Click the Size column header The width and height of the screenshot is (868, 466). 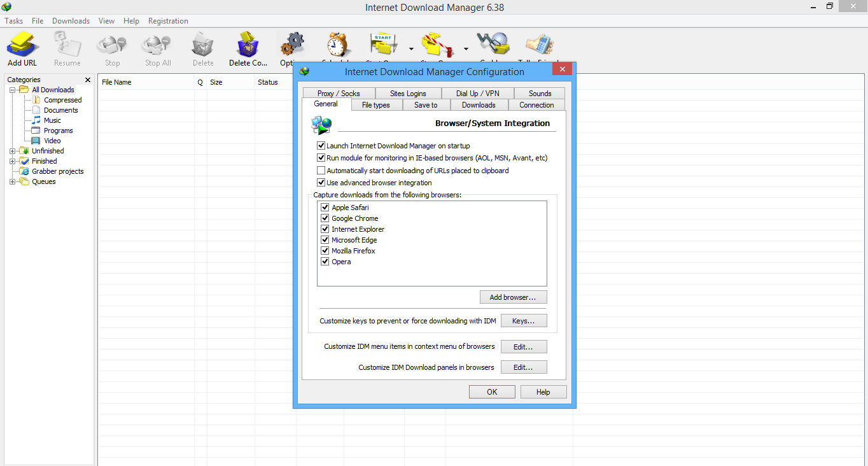click(230, 82)
